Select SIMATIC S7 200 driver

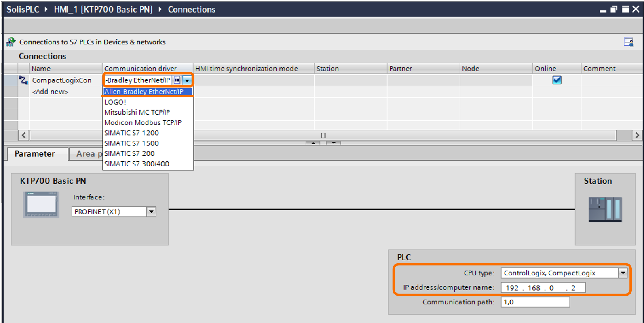pyautogui.click(x=148, y=153)
